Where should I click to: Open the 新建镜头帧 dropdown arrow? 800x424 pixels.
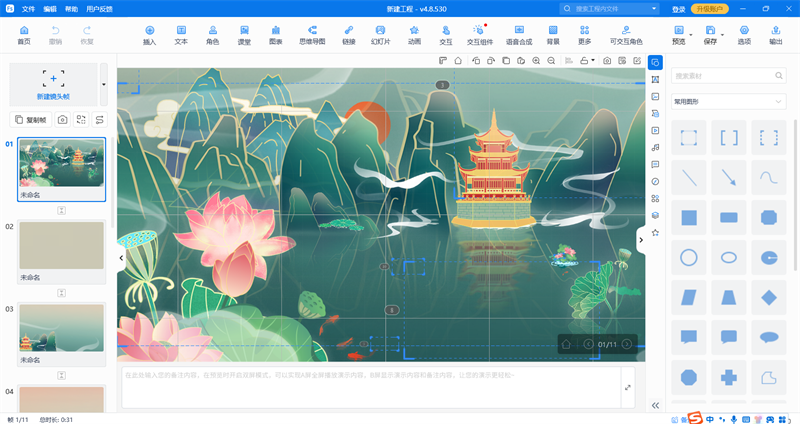click(104, 84)
